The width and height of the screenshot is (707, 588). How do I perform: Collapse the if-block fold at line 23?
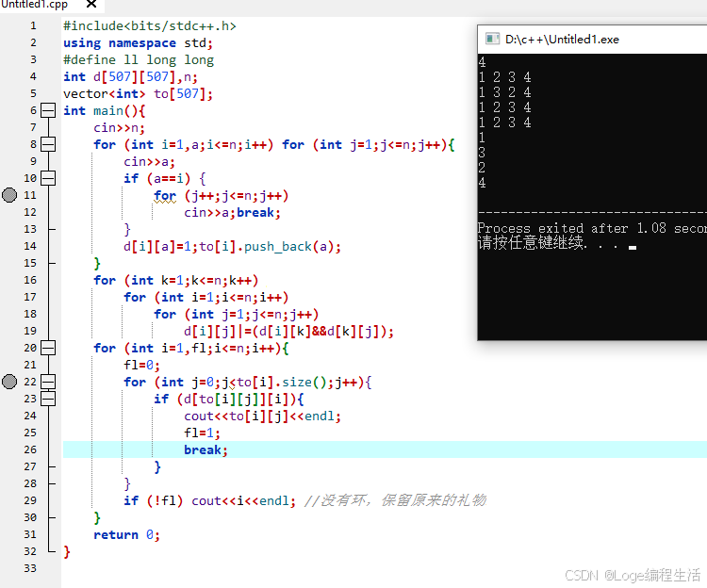pyautogui.click(x=48, y=399)
